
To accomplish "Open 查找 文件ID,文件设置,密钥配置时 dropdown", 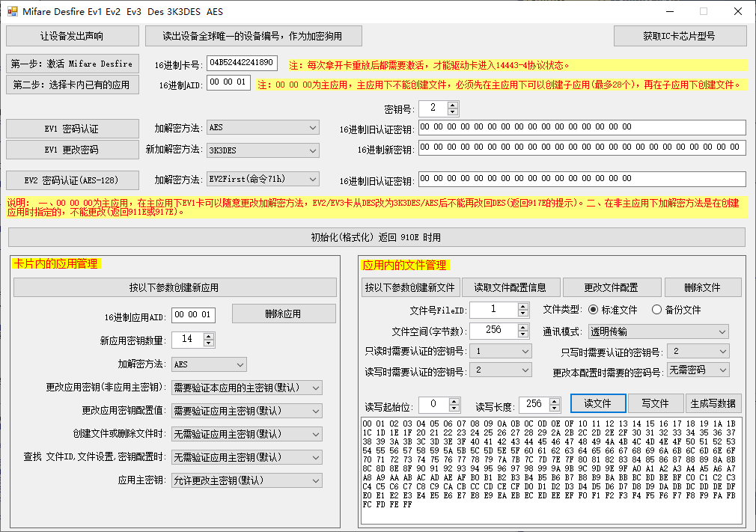I will click(247, 457).
